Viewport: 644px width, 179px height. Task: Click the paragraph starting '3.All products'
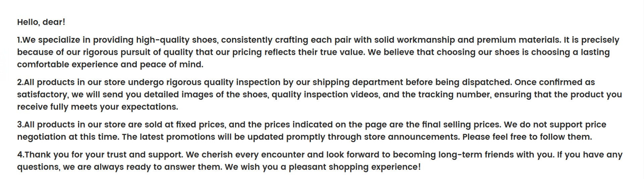pyautogui.click(x=302, y=131)
